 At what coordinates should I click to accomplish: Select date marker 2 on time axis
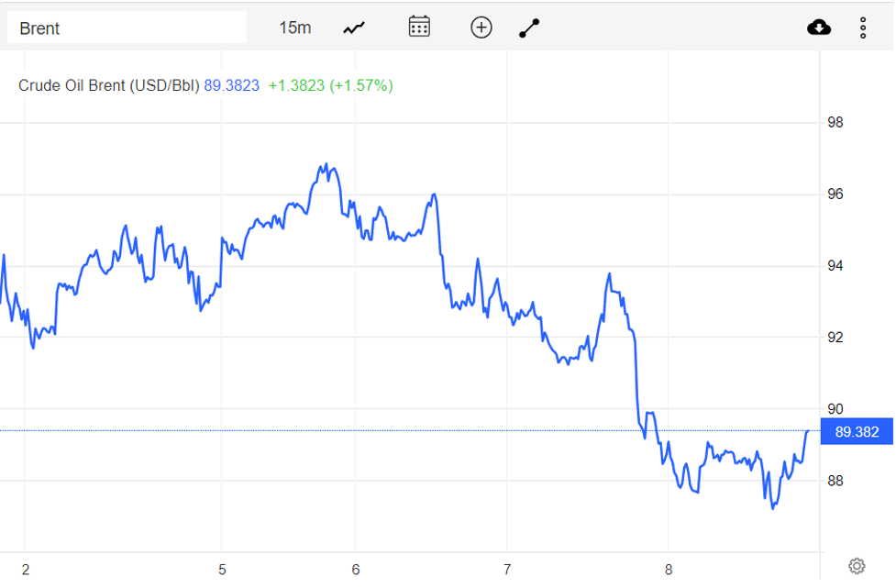click(26, 570)
